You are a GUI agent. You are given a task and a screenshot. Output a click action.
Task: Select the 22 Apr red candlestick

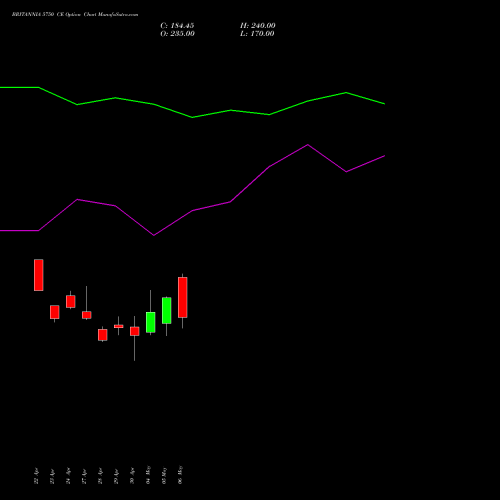[x=39, y=275]
